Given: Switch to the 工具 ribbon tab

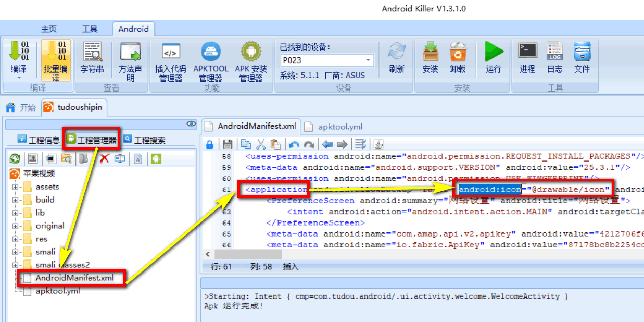Looking at the screenshot, I should pyautogui.click(x=90, y=29).
